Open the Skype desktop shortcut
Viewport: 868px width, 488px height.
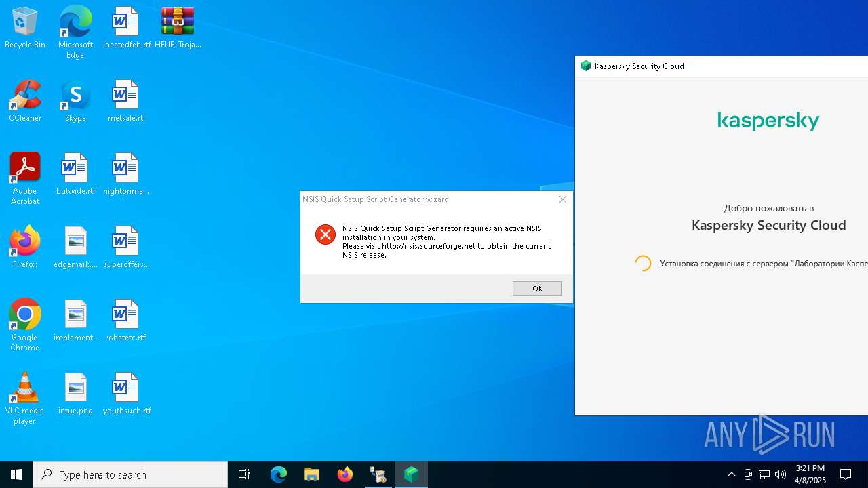75,102
